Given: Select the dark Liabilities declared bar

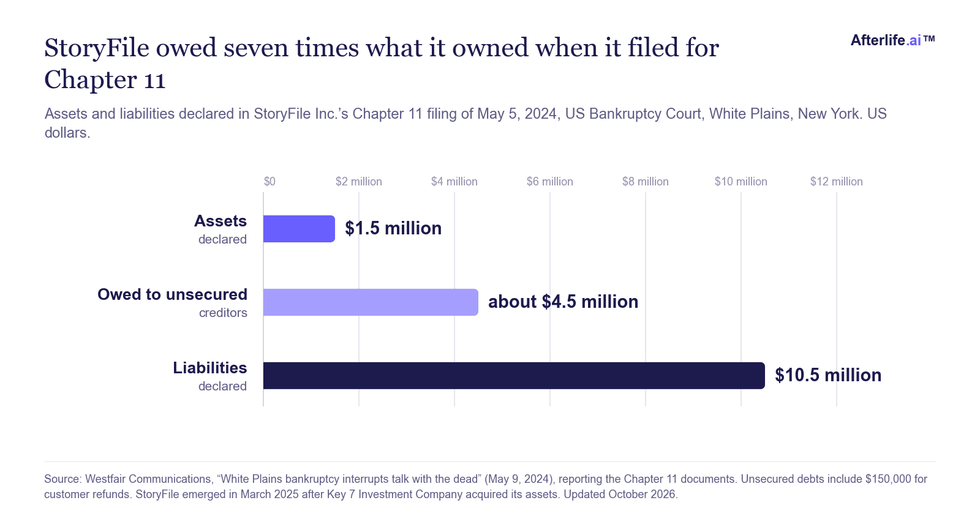Looking at the screenshot, I should pyautogui.click(x=514, y=376).
